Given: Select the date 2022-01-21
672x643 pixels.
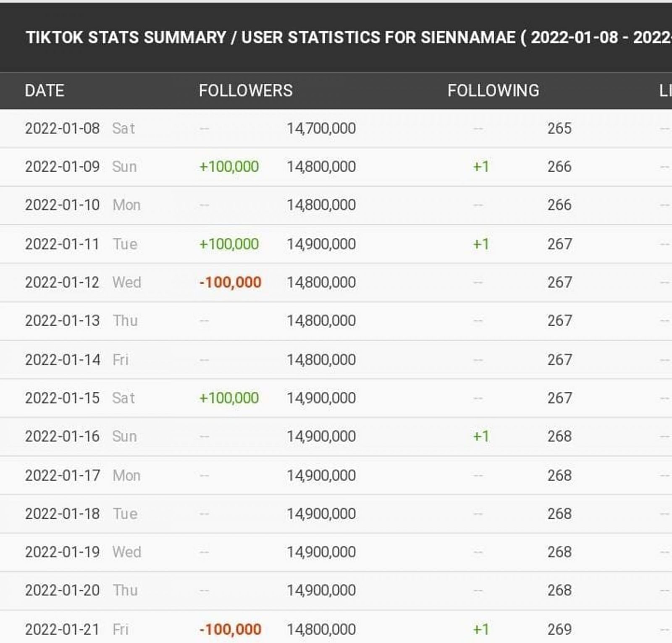Looking at the screenshot, I should (63, 630).
